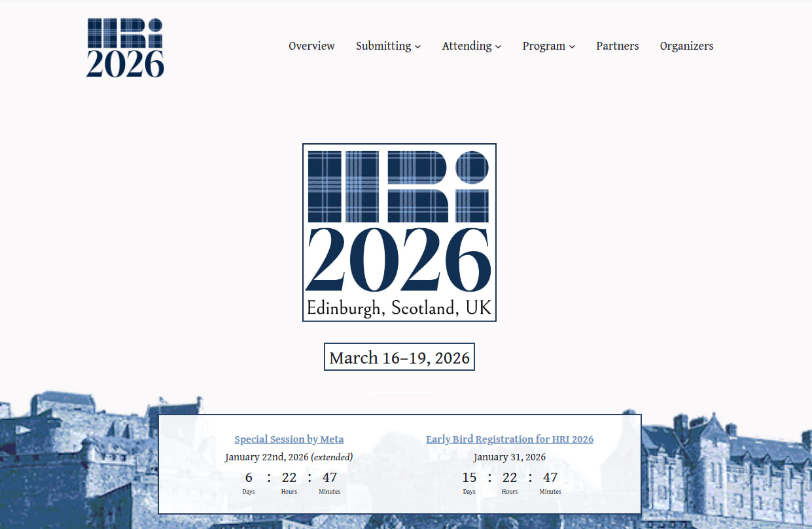Click the Submitting menu label text
Image resolution: width=812 pixels, height=529 pixels.
[x=383, y=46]
